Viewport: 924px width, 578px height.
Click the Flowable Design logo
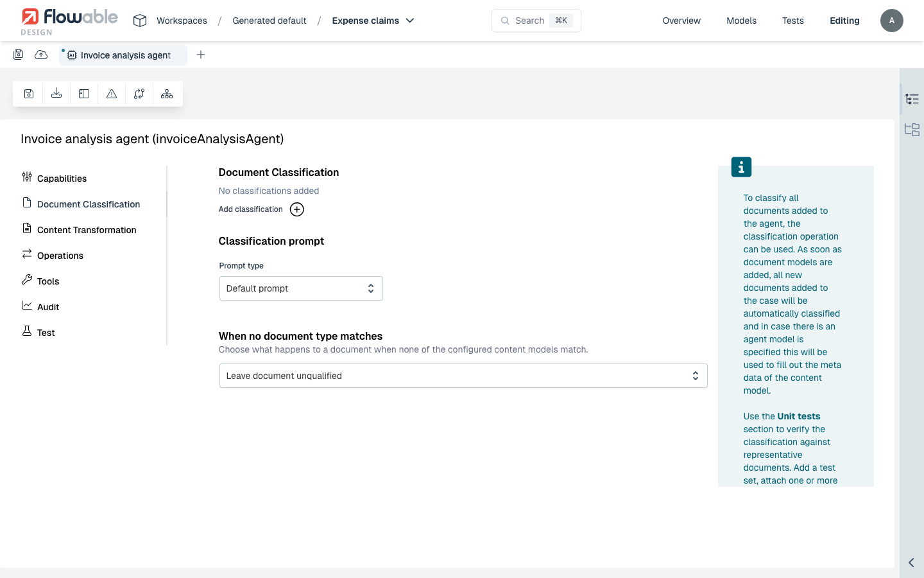coord(69,21)
